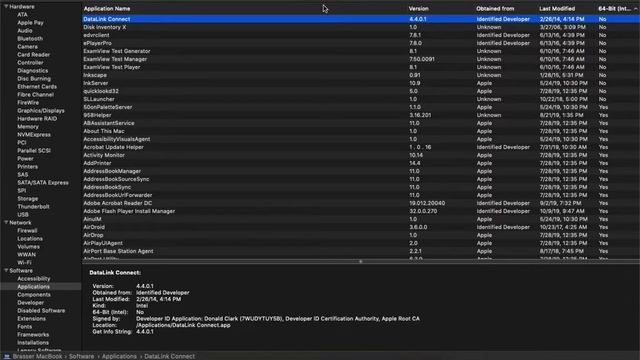The width and height of the screenshot is (640, 360).
Task: Select Apple Pay in sidebar
Action: (30, 23)
